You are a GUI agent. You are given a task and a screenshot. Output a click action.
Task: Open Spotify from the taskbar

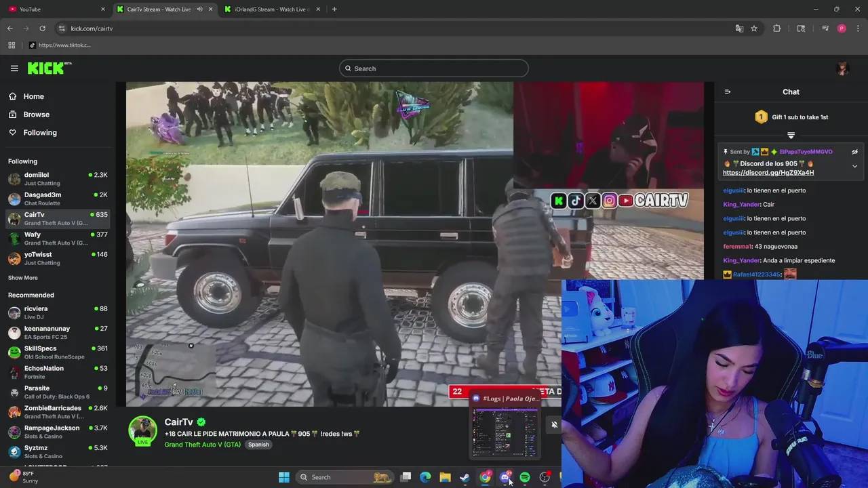coord(525,478)
